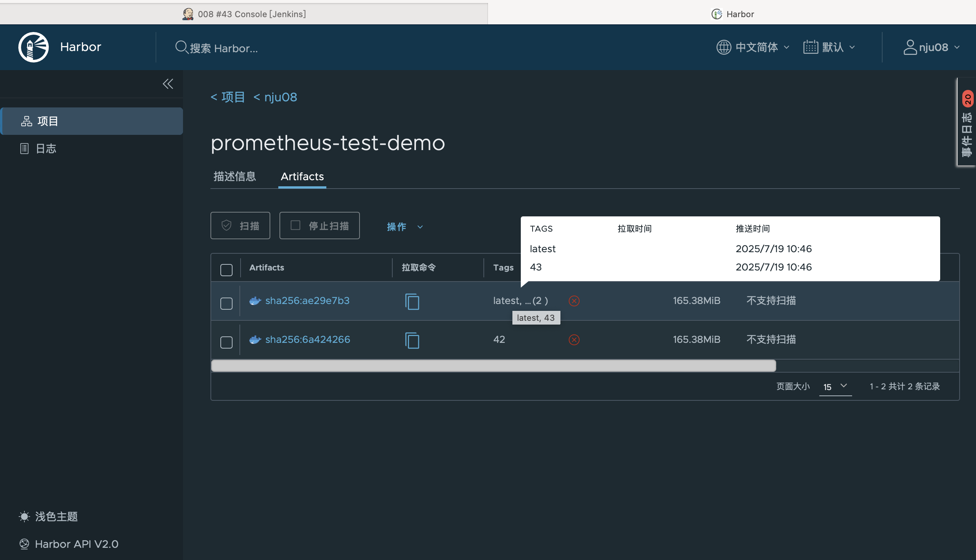This screenshot has height=560, width=976.
Task: Click the Harbor API swagger icon
Action: pyautogui.click(x=24, y=544)
